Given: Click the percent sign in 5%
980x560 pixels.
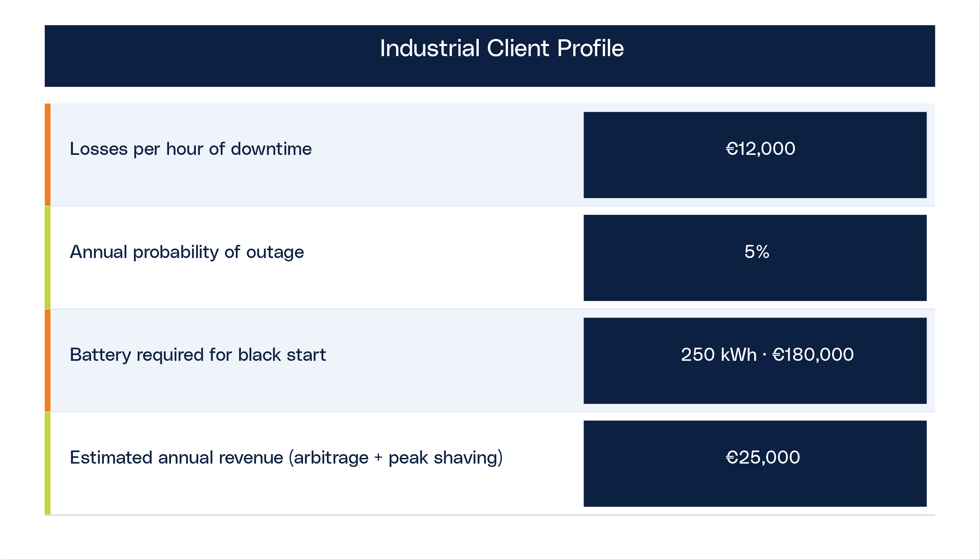Looking at the screenshot, I should tap(762, 252).
